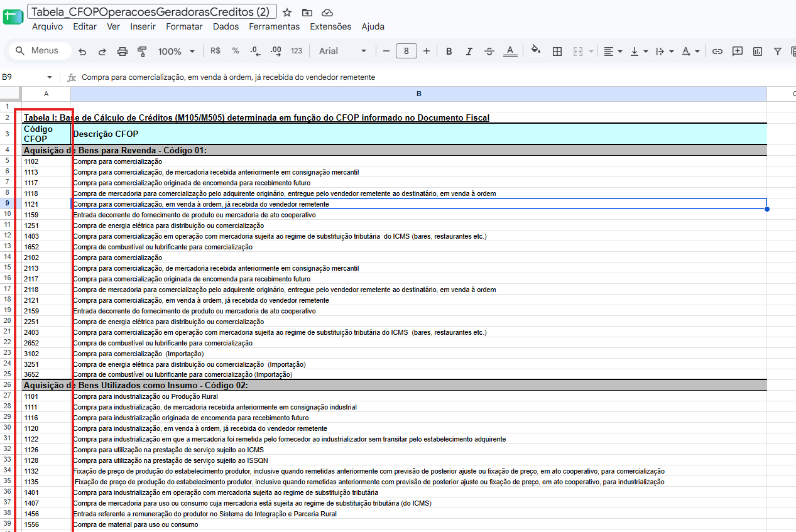
Task: Select cell with code 2251
Action: pyautogui.click(x=46, y=322)
